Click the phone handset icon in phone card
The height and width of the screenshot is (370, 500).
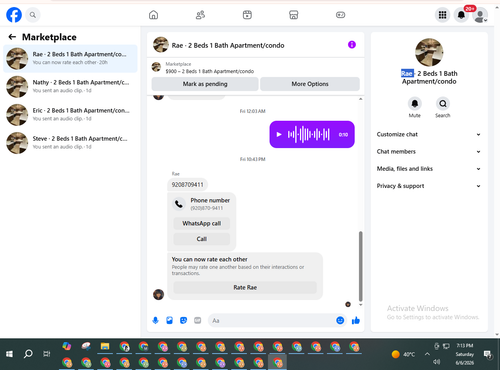pos(179,204)
